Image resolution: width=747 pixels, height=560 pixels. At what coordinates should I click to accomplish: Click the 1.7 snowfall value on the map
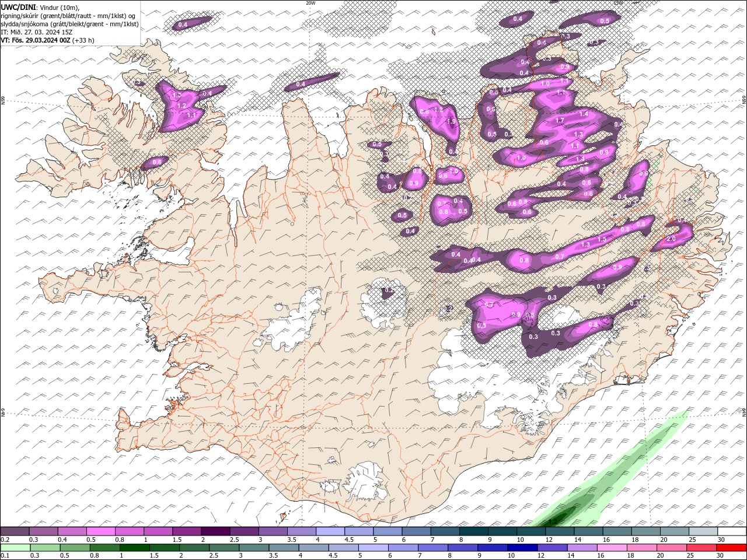point(560,120)
